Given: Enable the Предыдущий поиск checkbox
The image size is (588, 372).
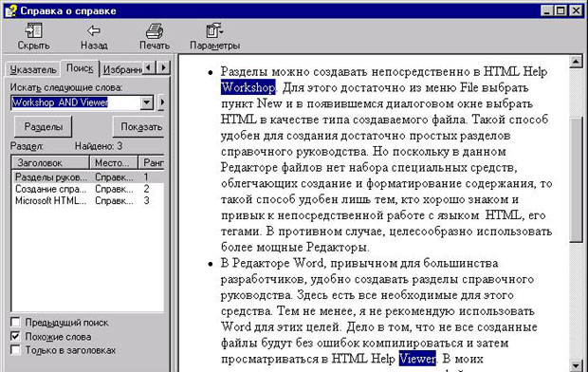Looking at the screenshot, I should coord(15,322).
